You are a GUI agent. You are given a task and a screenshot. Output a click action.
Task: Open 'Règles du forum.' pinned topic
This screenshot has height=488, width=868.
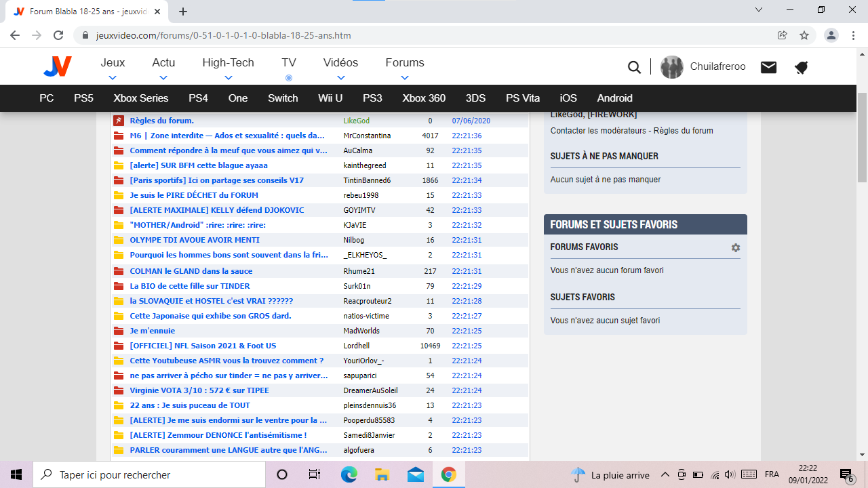tap(161, 121)
